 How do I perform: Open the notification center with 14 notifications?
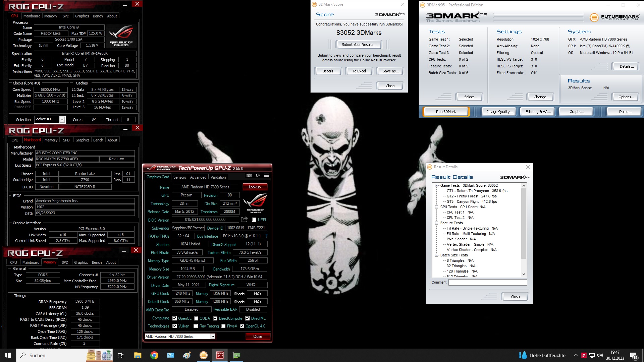click(634, 356)
